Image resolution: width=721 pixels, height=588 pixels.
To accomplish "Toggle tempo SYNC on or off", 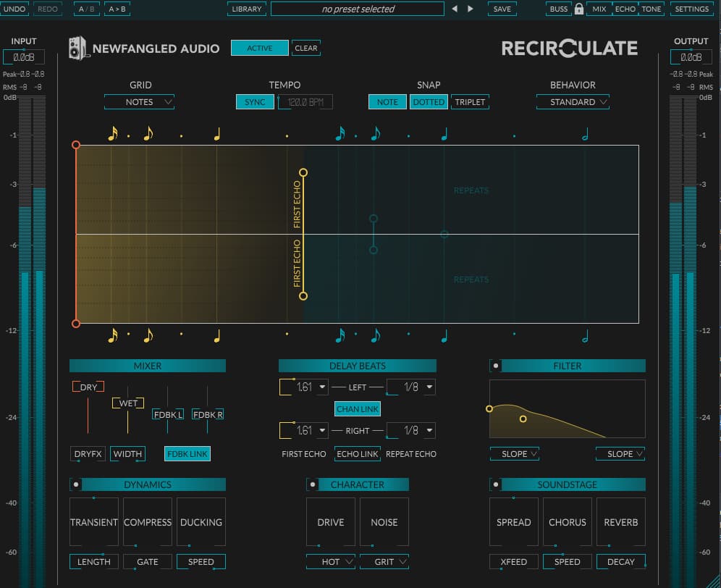I will point(255,101).
